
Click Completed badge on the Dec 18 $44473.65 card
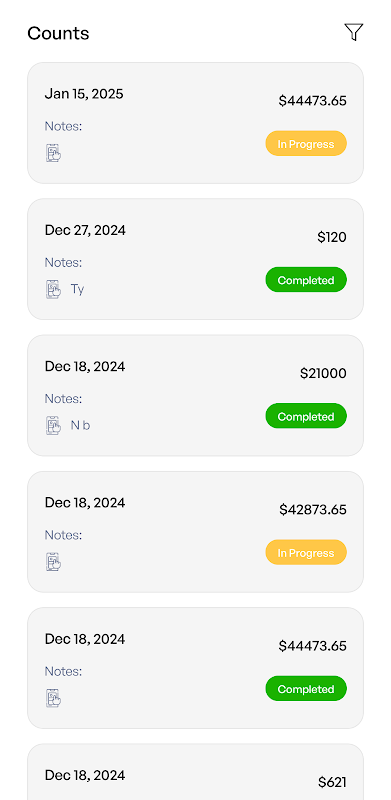tap(306, 688)
